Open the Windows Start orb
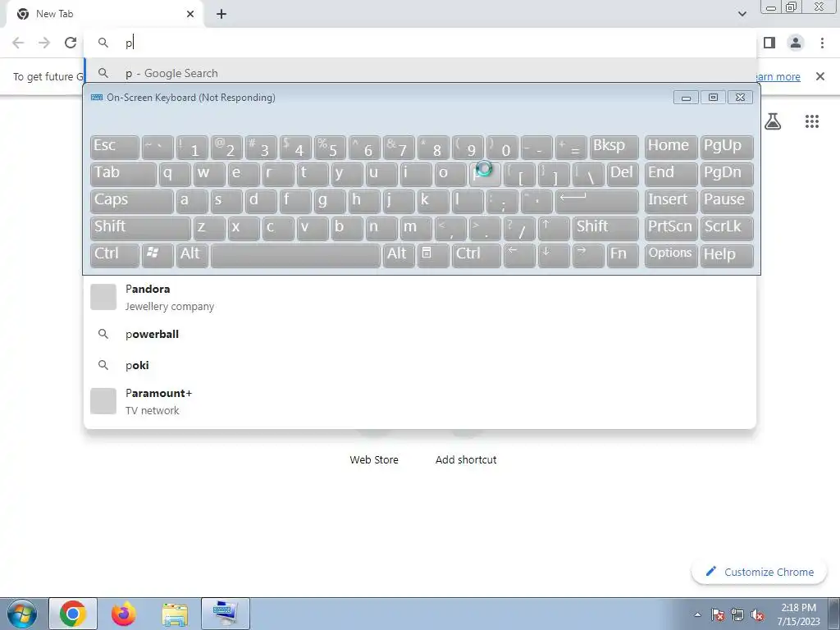The image size is (840, 630). tap(22, 614)
